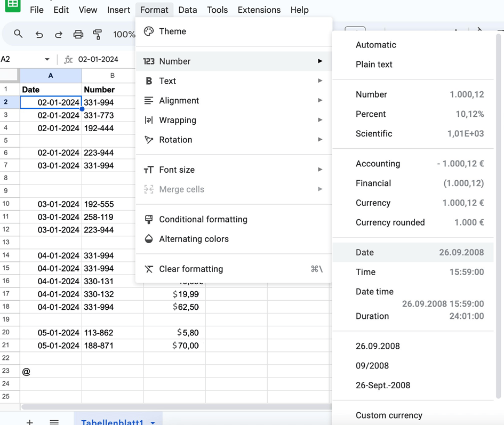
Task: Open the print icon
Action: tap(78, 34)
